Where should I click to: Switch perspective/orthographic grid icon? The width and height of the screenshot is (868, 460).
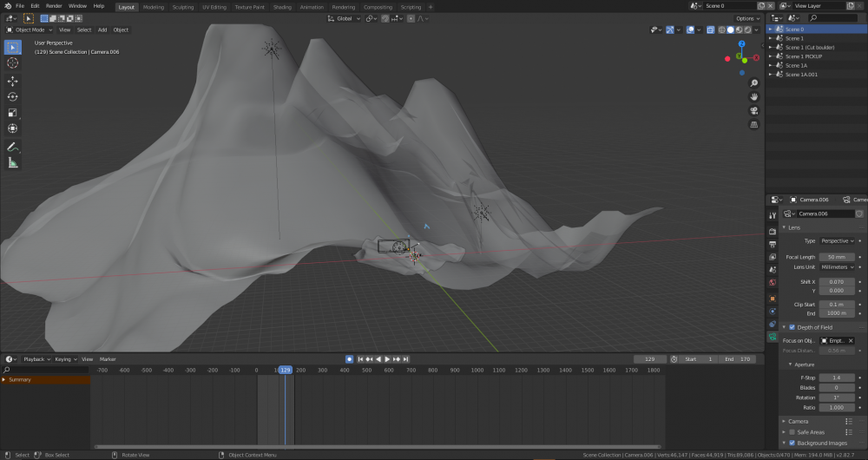tap(754, 125)
